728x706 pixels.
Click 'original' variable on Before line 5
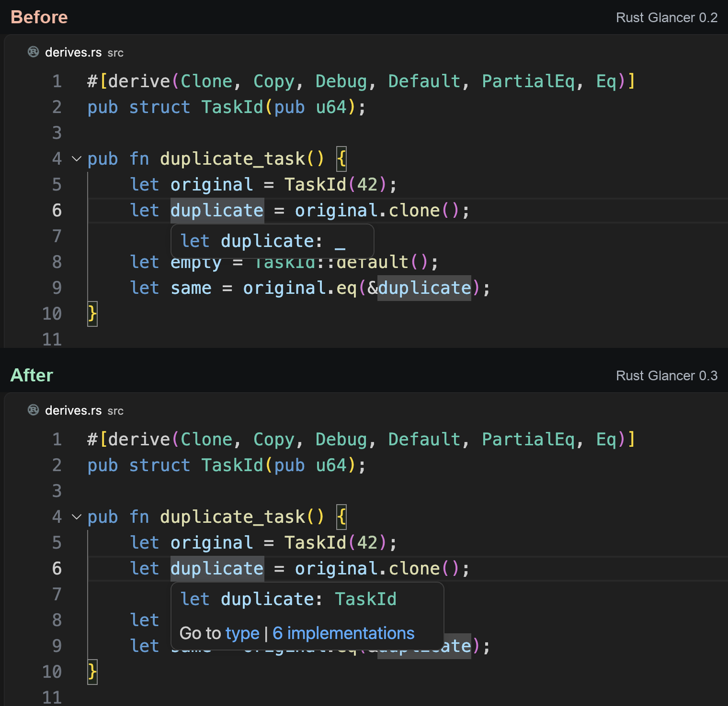(212, 185)
